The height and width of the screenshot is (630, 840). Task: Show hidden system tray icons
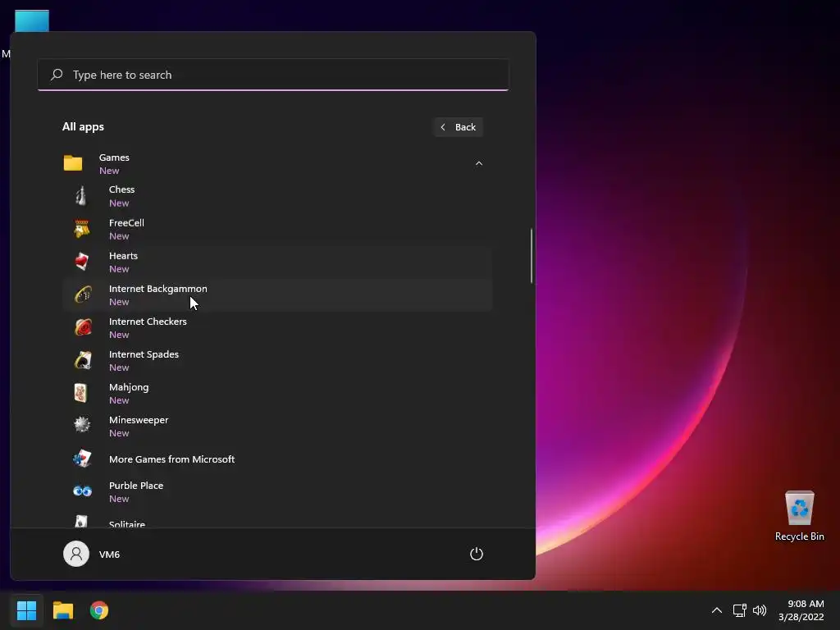[716, 610]
